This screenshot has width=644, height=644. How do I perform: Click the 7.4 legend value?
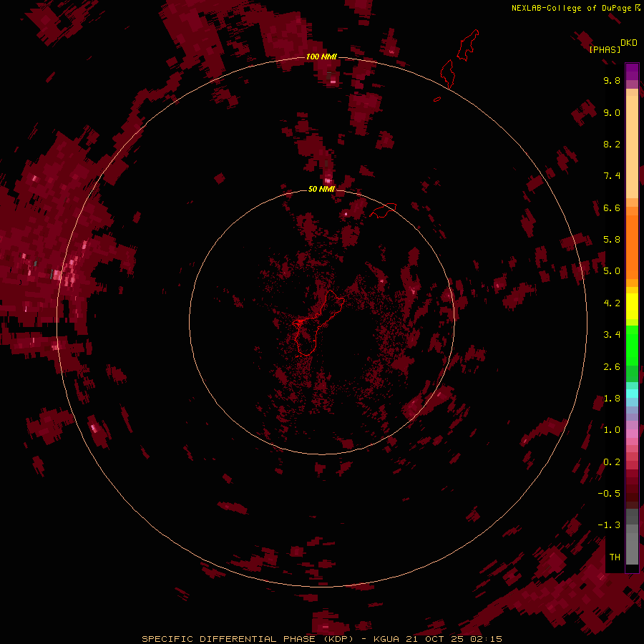(612, 176)
